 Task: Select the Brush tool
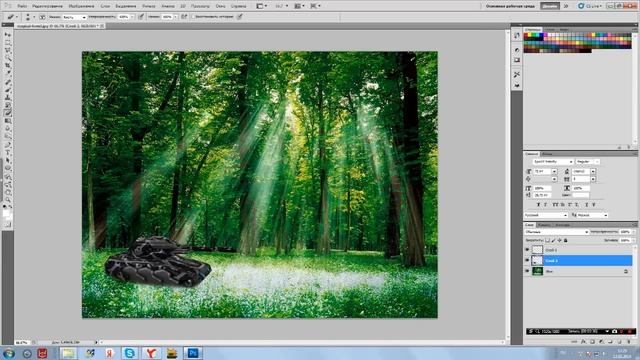8,89
